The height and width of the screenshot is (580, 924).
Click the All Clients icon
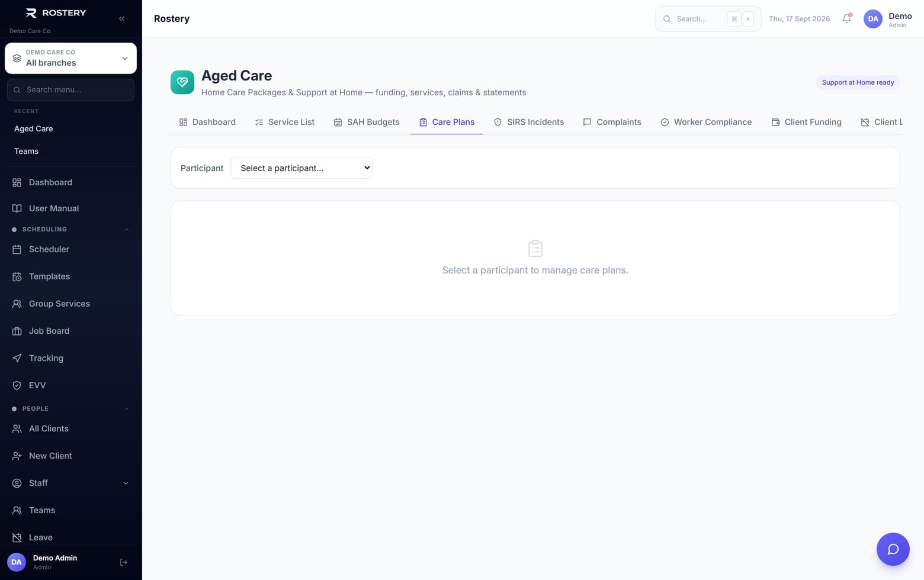click(x=17, y=428)
